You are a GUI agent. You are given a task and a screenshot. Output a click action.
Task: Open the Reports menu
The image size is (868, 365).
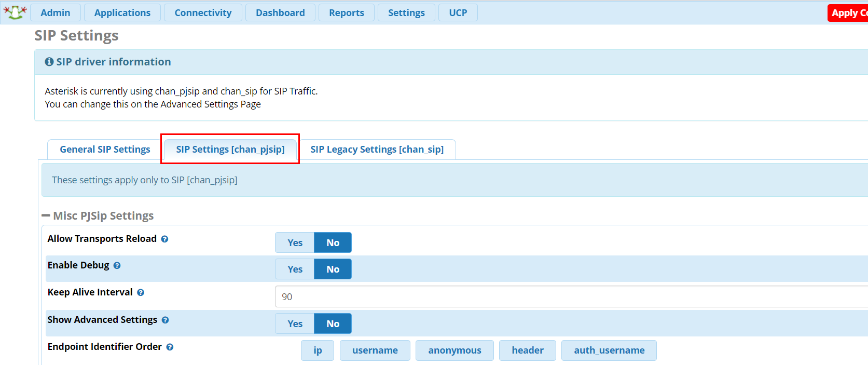pos(347,12)
